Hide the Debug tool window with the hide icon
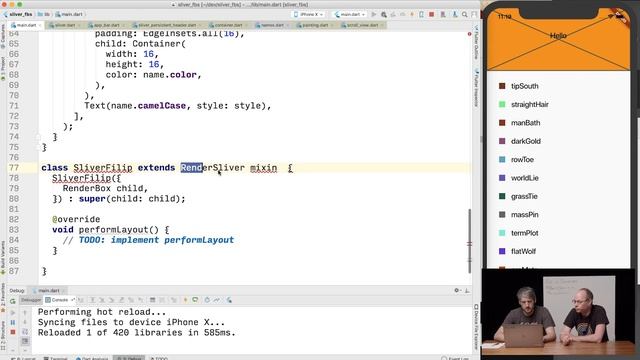640x360 pixels. [x=467, y=290]
